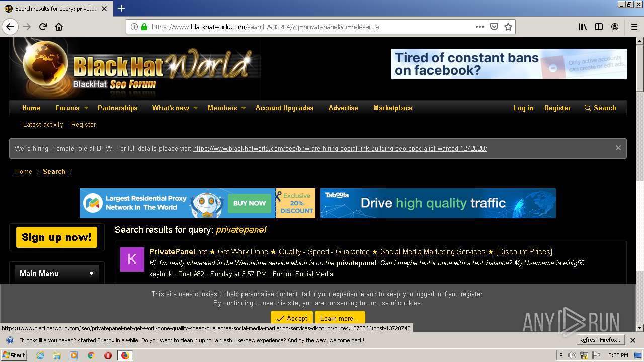Image resolution: width=644 pixels, height=362 pixels.
Task: Go back using the browser back arrow
Action: (10, 27)
